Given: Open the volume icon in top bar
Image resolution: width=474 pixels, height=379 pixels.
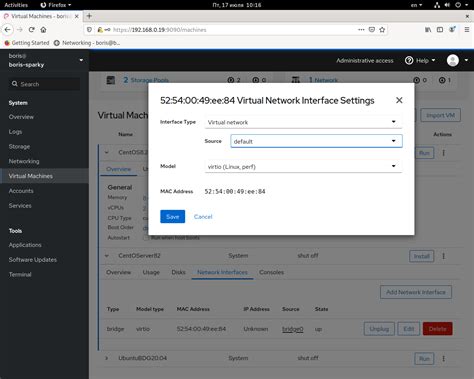Looking at the screenshot, I should pyautogui.click(x=447, y=5).
